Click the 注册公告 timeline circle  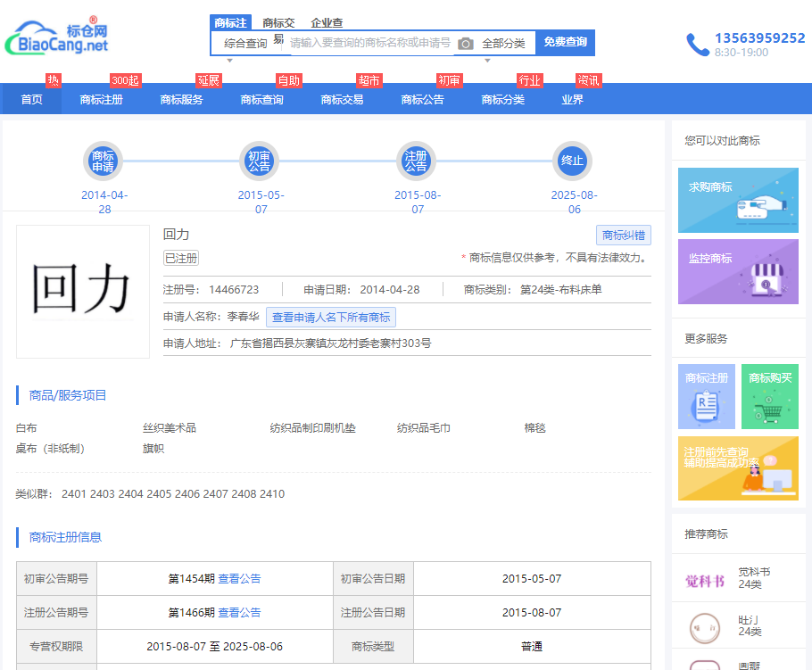point(416,161)
